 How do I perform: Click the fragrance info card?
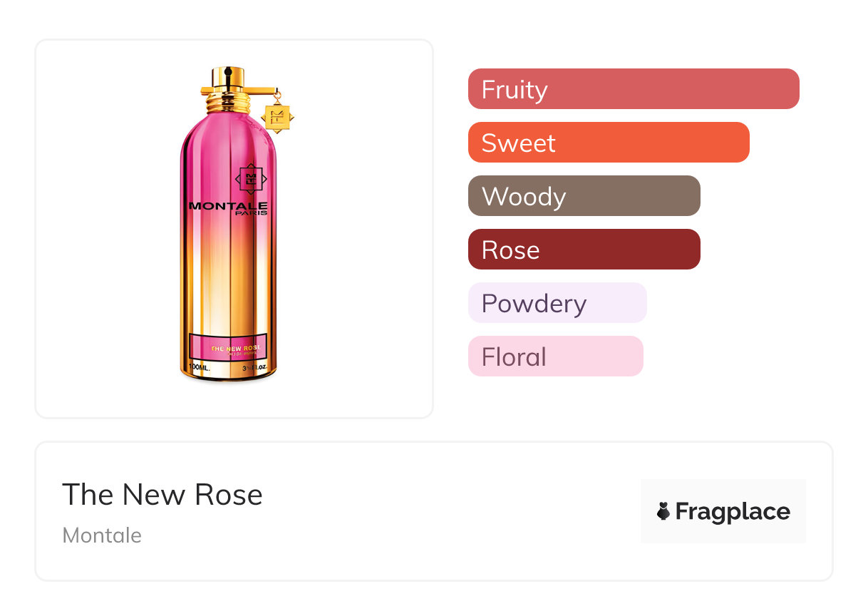434,511
